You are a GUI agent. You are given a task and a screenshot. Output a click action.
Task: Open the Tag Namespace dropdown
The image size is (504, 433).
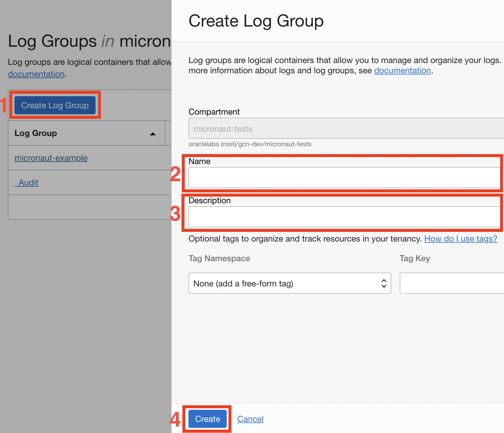click(x=289, y=283)
